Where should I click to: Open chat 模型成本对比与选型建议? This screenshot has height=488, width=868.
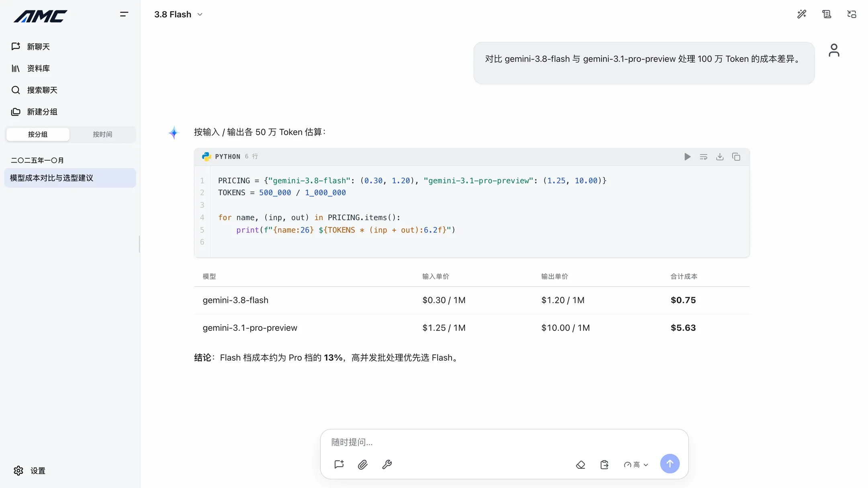tap(70, 178)
